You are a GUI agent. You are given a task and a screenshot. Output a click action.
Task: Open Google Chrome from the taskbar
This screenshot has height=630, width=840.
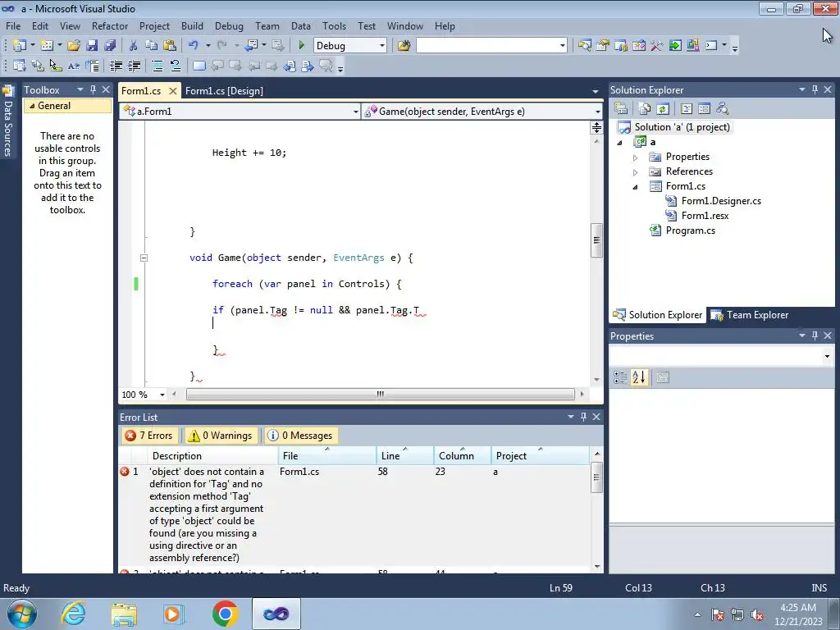pos(225,614)
